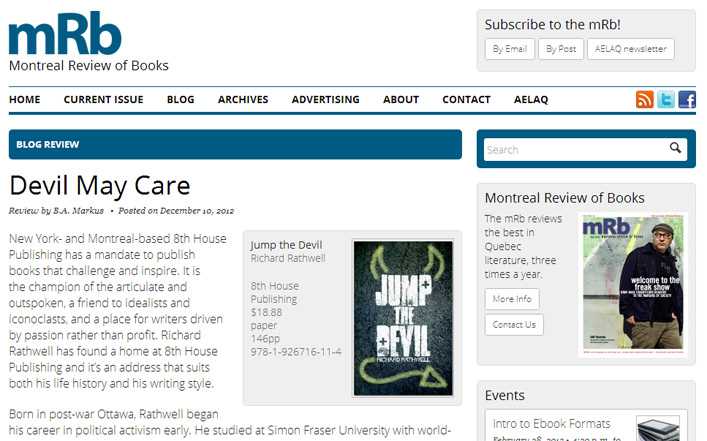Subscribe By Email button
This screenshot has width=707, height=441.
pos(510,49)
